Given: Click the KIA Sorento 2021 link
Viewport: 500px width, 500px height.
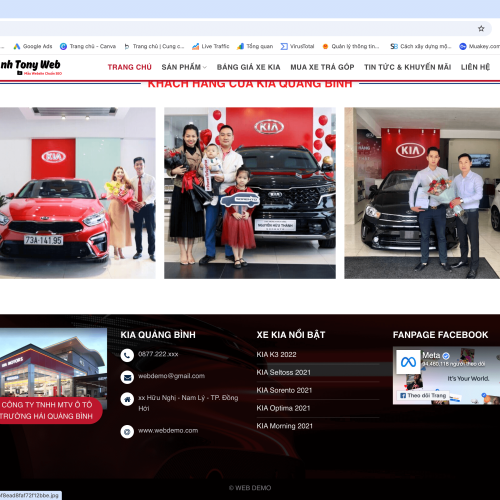Looking at the screenshot, I should [284, 390].
